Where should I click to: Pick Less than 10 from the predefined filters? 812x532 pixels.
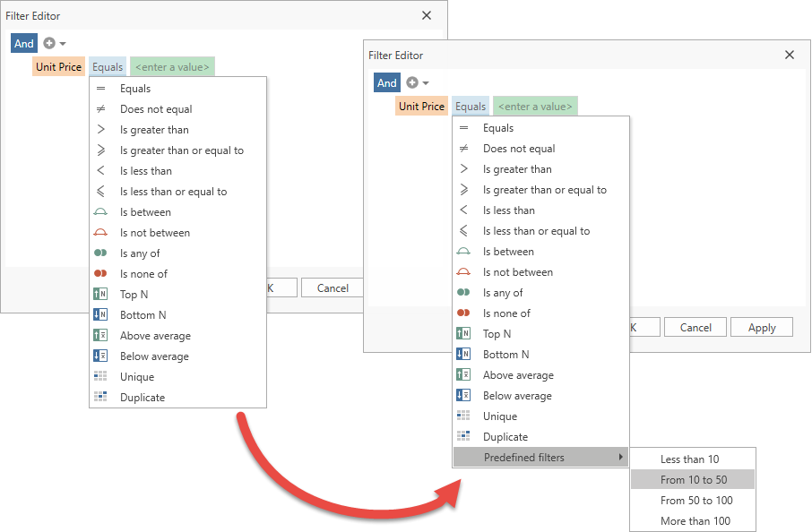(x=689, y=459)
